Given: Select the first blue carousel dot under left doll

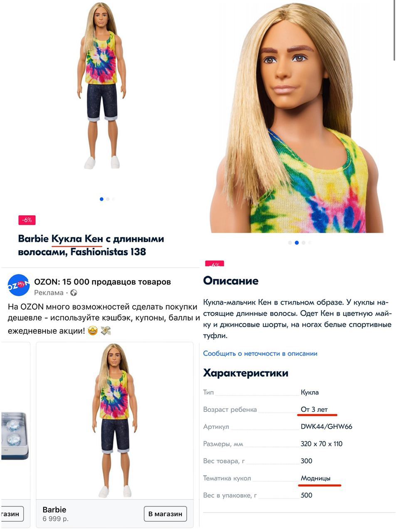Looking at the screenshot, I should click(x=101, y=199).
